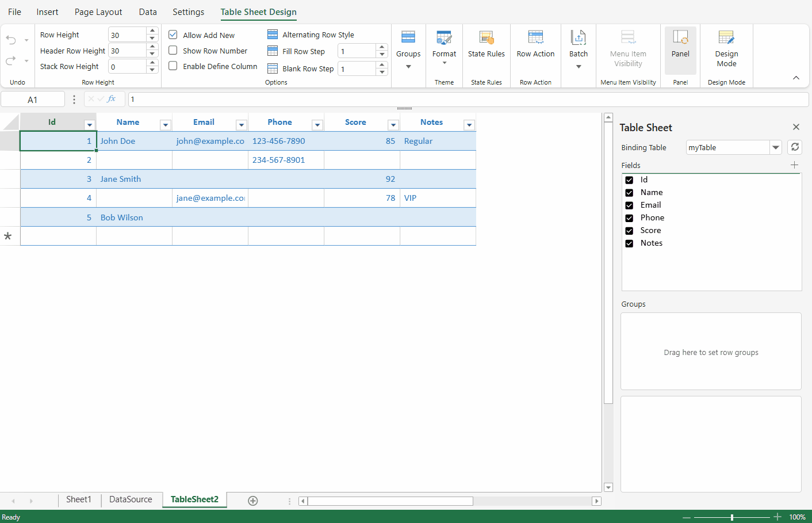Add a new field with plus icon
812x523 pixels.
click(x=794, y=165)
